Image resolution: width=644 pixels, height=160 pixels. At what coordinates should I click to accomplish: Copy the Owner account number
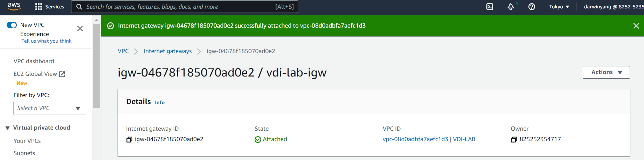coord(514,139)
